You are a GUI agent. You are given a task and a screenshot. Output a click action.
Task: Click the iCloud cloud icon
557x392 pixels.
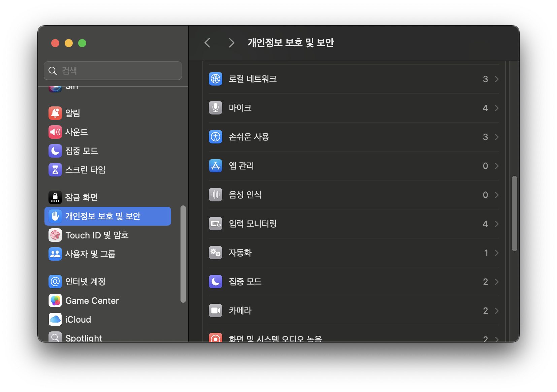pyautogui.click(x=55, y=319)
